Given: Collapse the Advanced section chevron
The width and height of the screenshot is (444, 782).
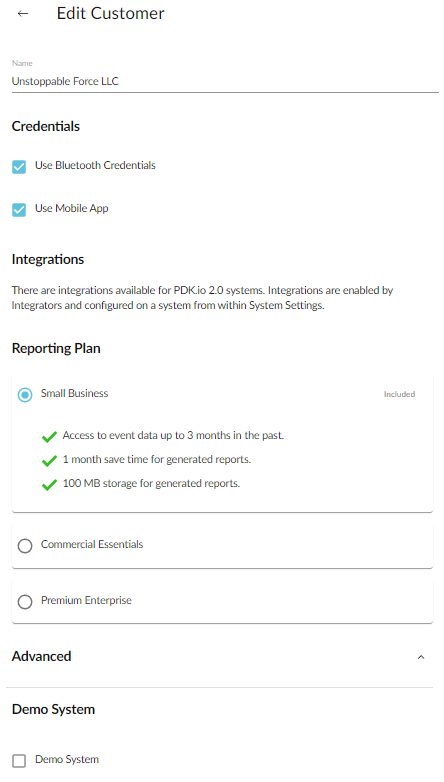Looking at the screenshot, I should [421, 657].
